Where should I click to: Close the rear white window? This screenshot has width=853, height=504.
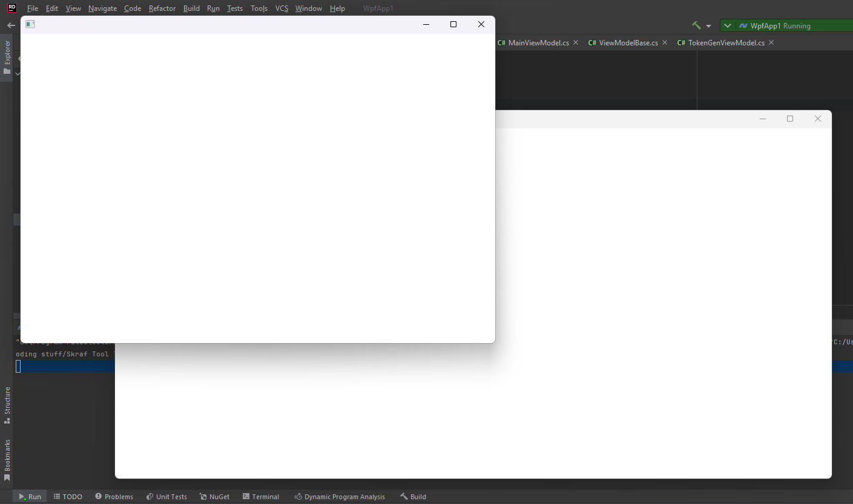pos(818,119)
